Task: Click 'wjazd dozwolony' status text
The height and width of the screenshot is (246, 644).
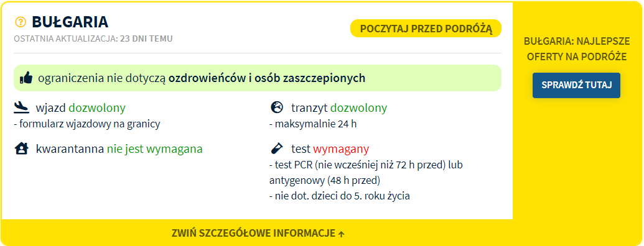Action: pyautogui.click(x=80, y=108)
